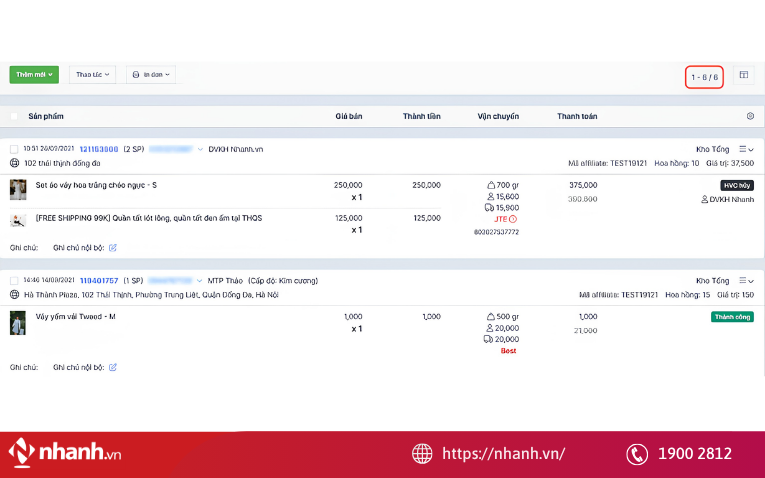The image size is (765, 478).
Task: Click product name Váy yếm vải Tweed - M
Action: tap(76, 317)
